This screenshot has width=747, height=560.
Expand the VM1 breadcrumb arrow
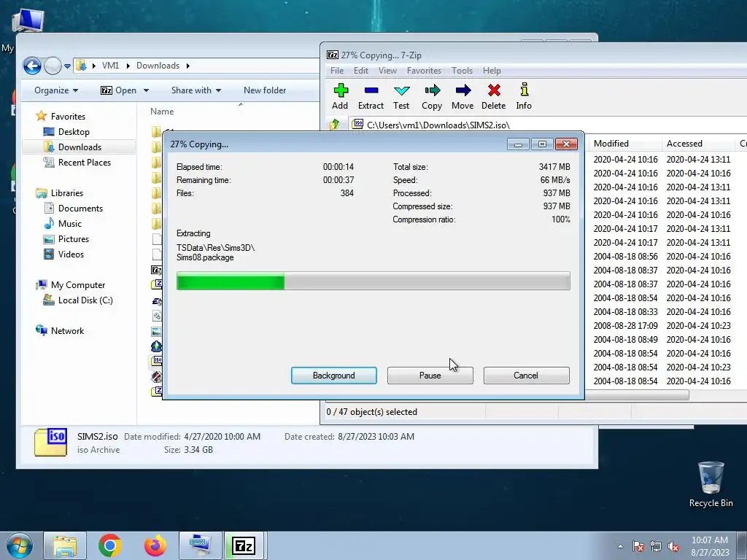coord(128,66)
